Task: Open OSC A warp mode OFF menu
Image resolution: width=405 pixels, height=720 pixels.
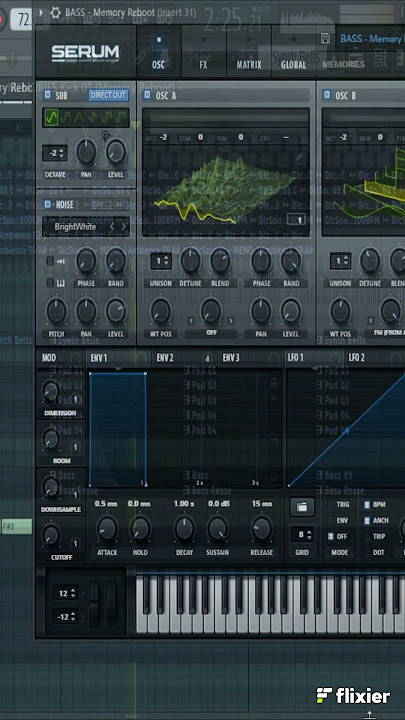Action: click(x=211, y=332)
